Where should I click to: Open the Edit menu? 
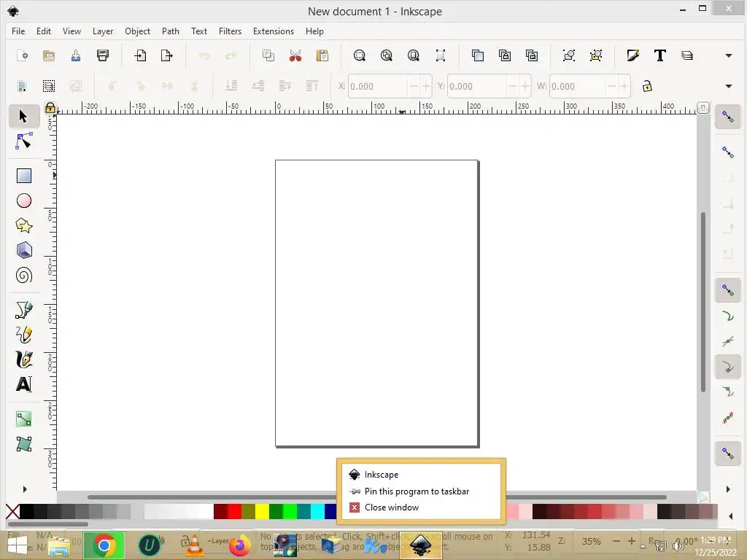point(43,31)
